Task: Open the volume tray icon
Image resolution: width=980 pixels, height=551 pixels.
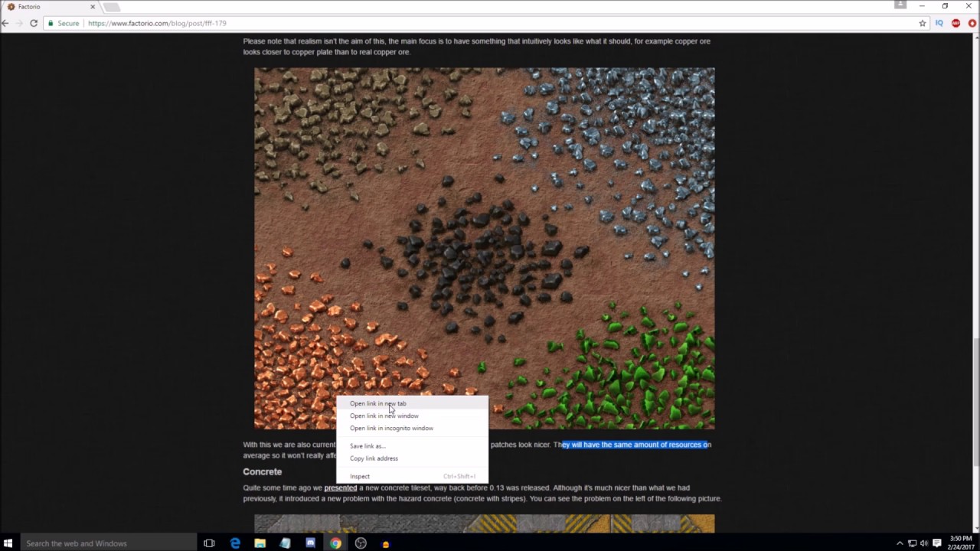Action: click(x=924, y=543)
